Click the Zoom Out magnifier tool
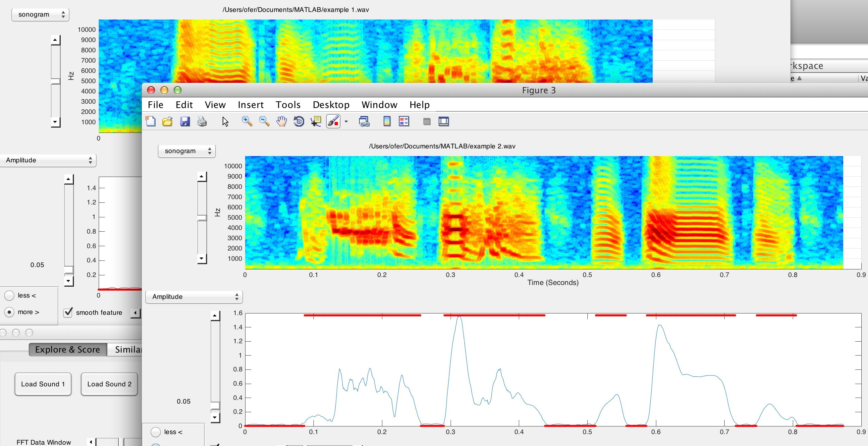Screen dimensions: 868x446 click(264, 121)
